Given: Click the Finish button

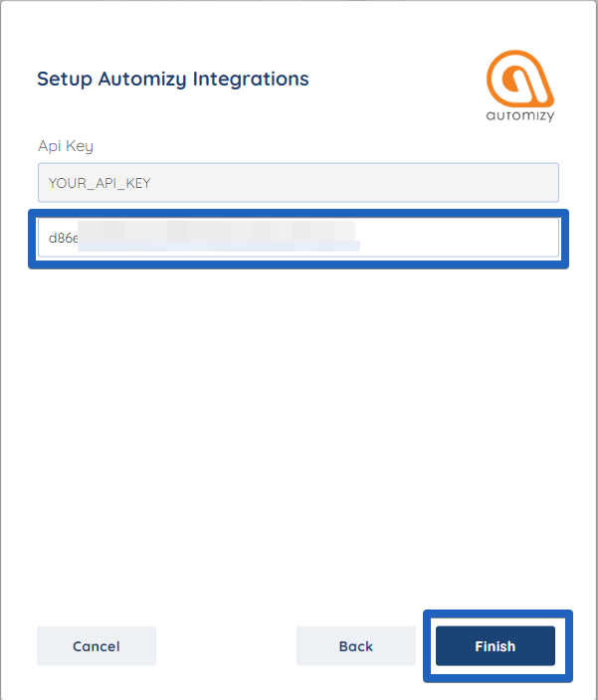Looking at the screenshot, I should [x=496, y=645].
